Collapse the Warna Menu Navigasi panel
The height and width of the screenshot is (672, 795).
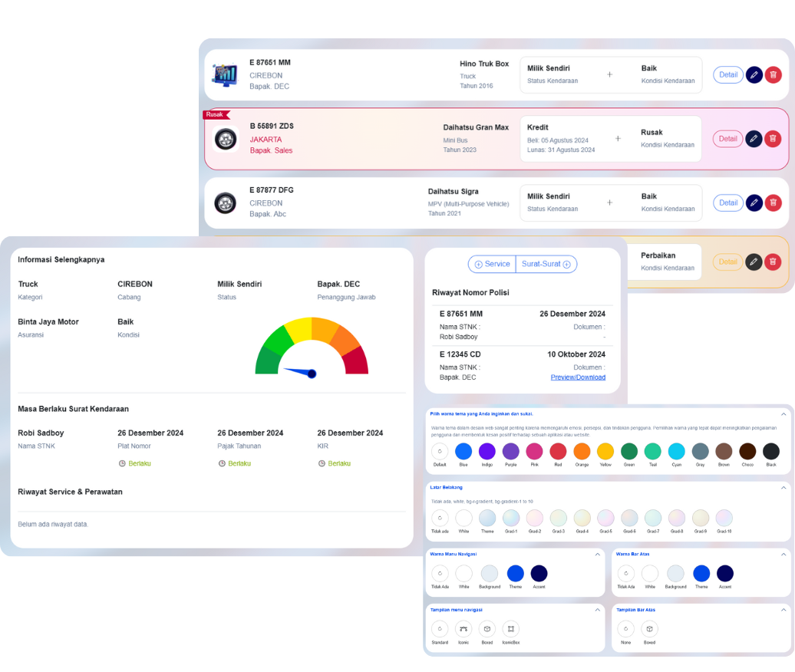pyautogui.click(x=598, y=554)
